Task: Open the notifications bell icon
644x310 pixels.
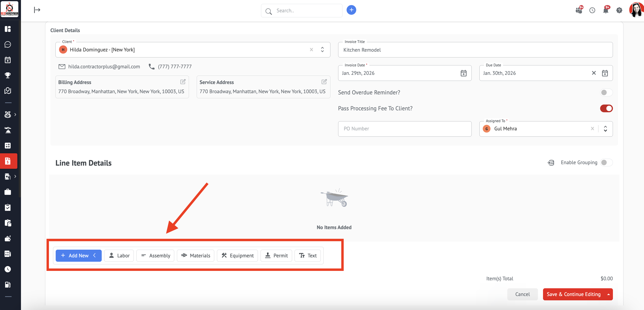Action: click(605, 10)
